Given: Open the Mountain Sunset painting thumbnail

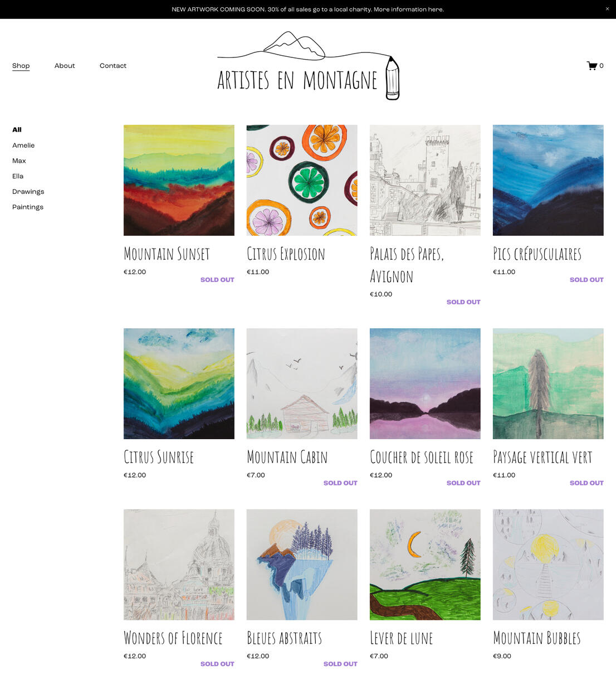Looking at the screenshot, I should click(179, 180).
